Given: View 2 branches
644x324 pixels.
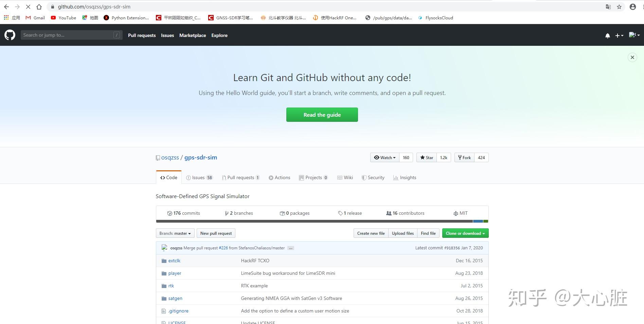Looking at the screenshot, I should pyautogui.click(x=239, y=213).
